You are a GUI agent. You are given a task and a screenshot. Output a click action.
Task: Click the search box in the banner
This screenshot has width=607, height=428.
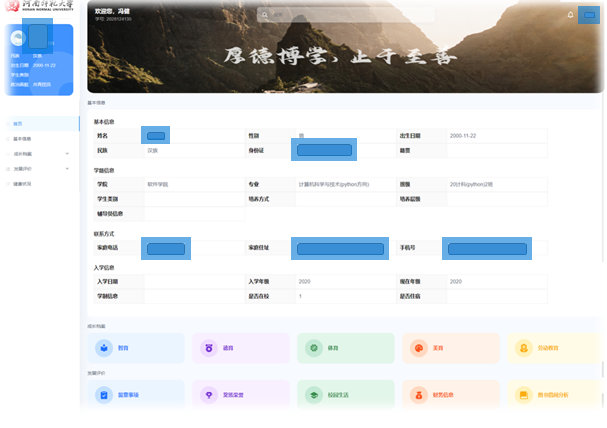click(x=330, y=15)
